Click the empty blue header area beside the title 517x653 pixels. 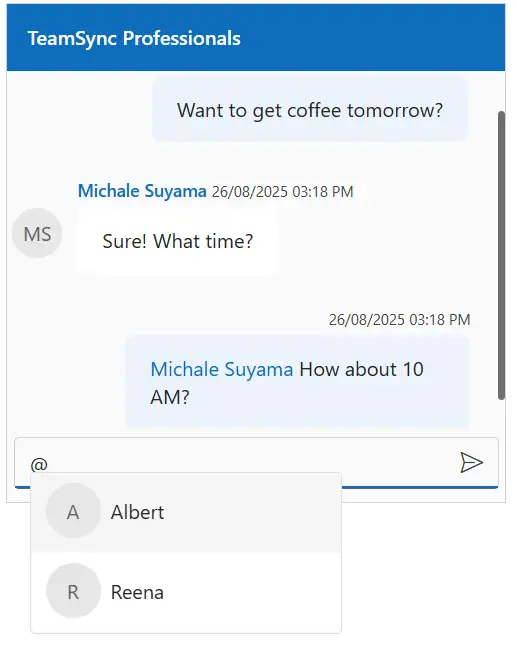pyautogui.click(x=371, y=38)
